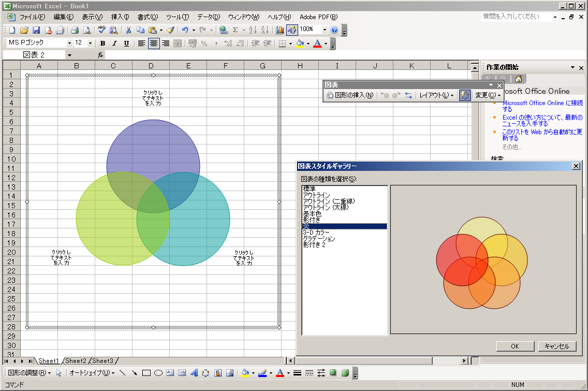The image size is (588, 391).
Task: Select the Format Painter brush icon
Action: (x=170, y=30)
